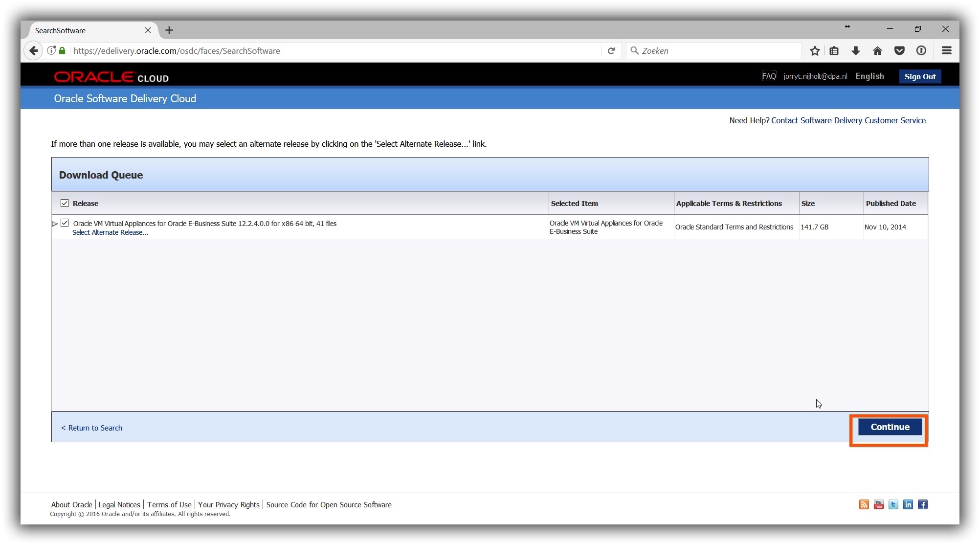The image size is (980, 545).
Task: Open the downloads arrow icon
Action: coord(856,51)
